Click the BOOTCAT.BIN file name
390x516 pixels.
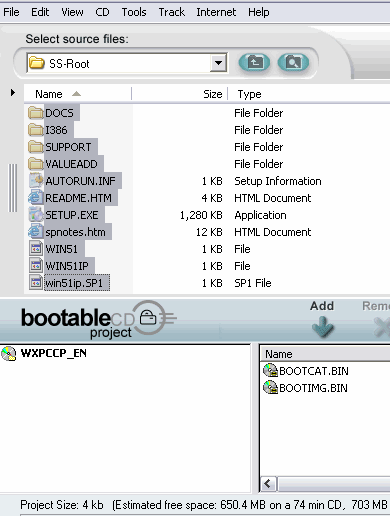click(x=314, y=371)
